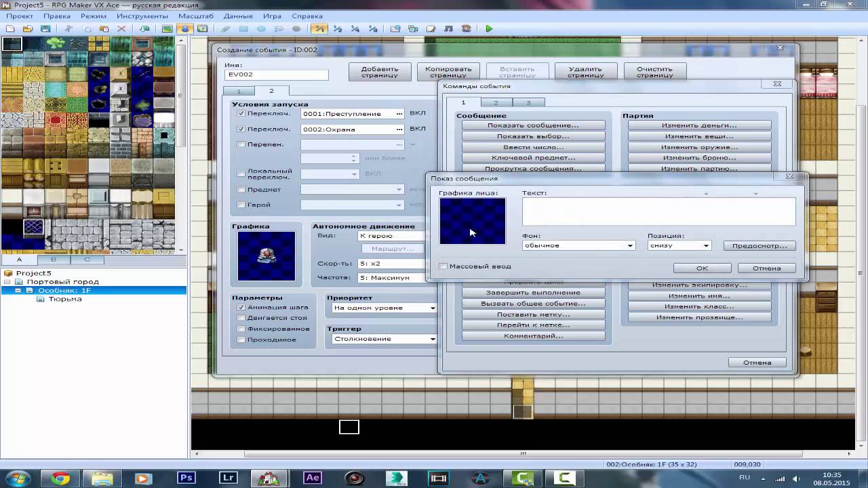Open the Character Generator toolbar icon
Screen dimensions: 868x488
tap(466, 28)
